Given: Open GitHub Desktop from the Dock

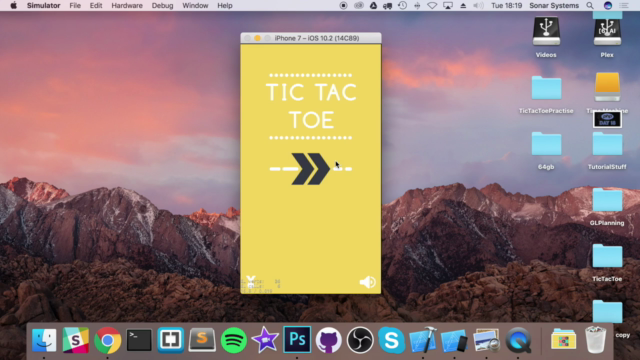Looking at the screenshot, I should pyautogui.click(x=328, y=340).
